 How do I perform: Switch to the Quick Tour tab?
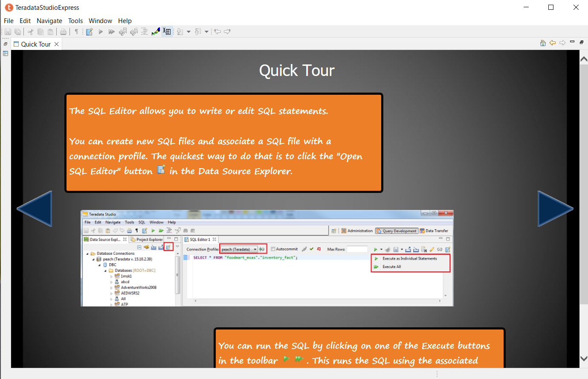(35, 44)
